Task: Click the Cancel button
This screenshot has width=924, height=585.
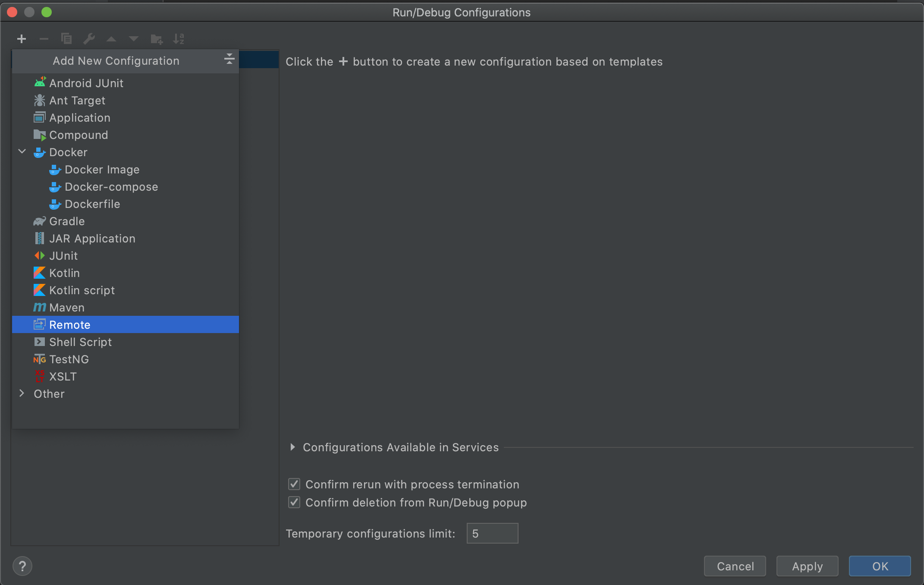Action: [735, 565]
